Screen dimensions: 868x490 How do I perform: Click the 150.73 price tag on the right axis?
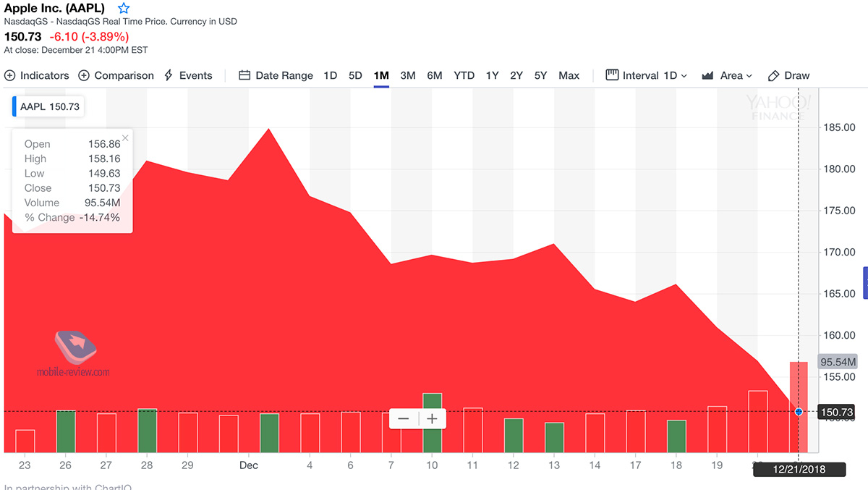[837, 413]
